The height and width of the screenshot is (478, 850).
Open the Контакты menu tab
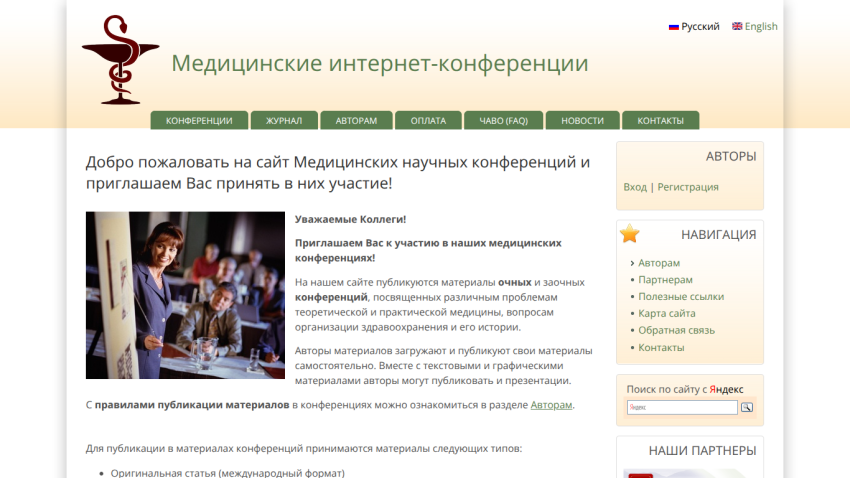click(660, 120)
